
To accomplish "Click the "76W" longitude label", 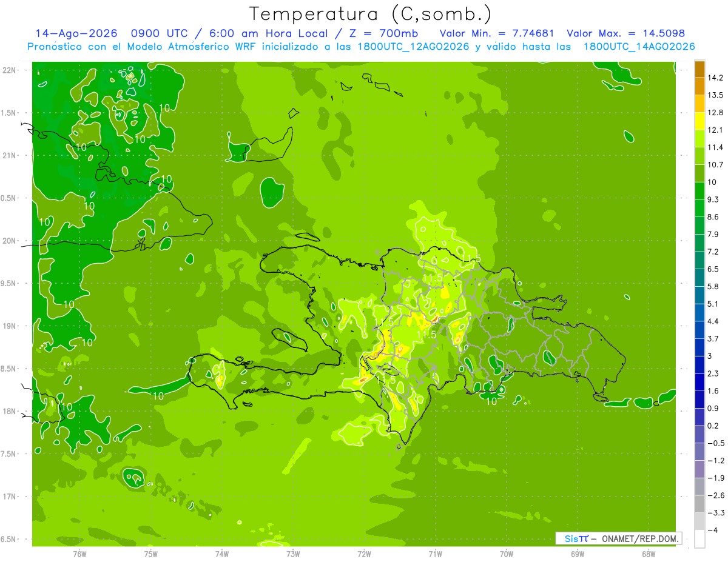I will (x=79, y=554).
